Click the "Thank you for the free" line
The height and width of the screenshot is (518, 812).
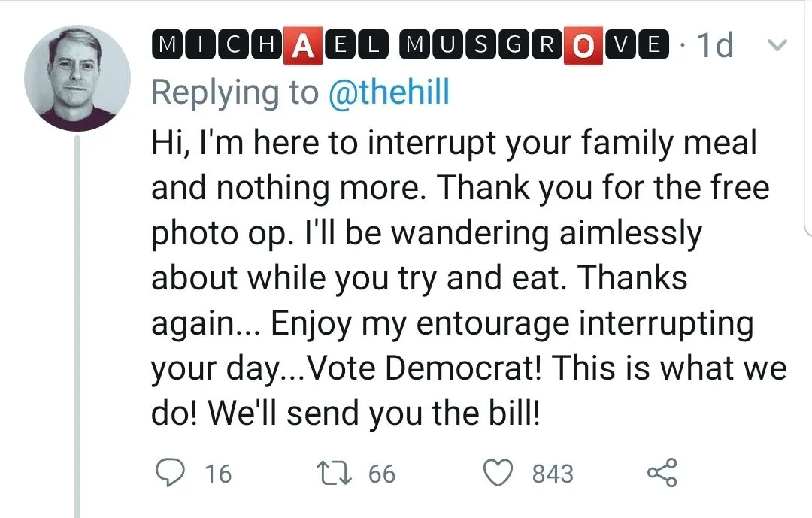(603, 188)
